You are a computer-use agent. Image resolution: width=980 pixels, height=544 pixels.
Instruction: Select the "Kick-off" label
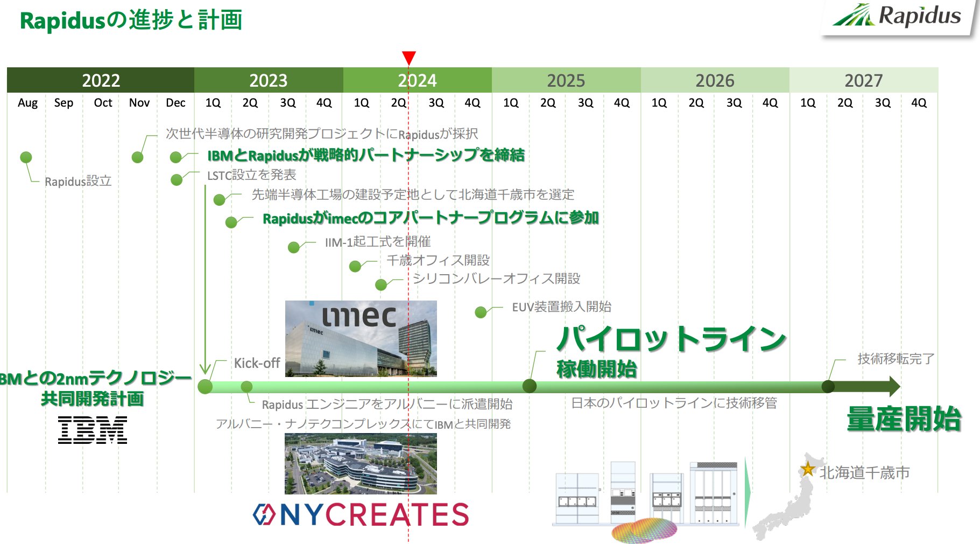[x=257, y=363]
